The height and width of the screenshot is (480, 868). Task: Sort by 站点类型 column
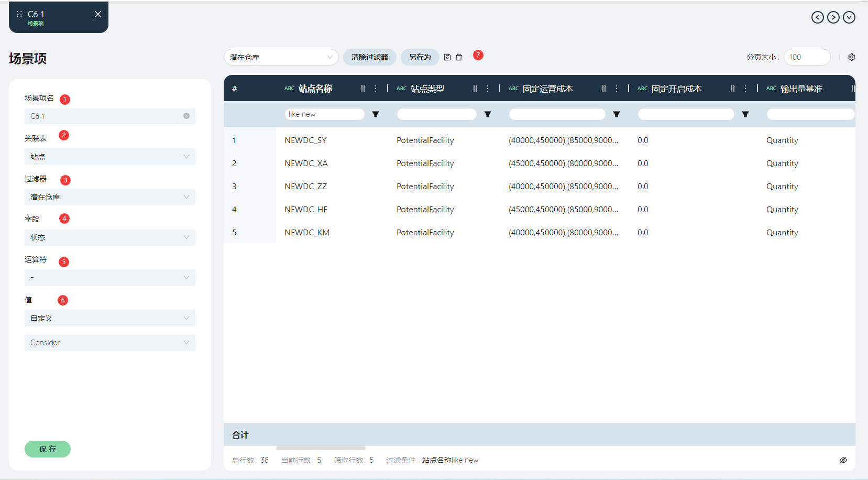pos(475,89)
